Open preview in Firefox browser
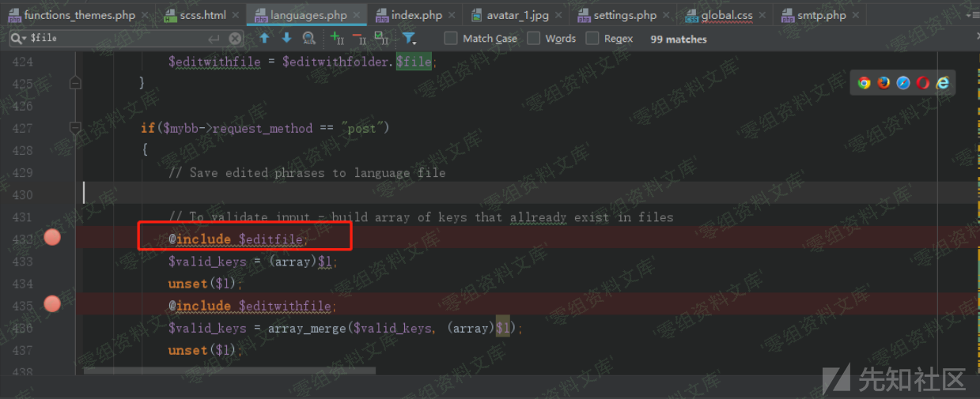The height and width of the screenshot is (399, 980). [x=884, y=83]
